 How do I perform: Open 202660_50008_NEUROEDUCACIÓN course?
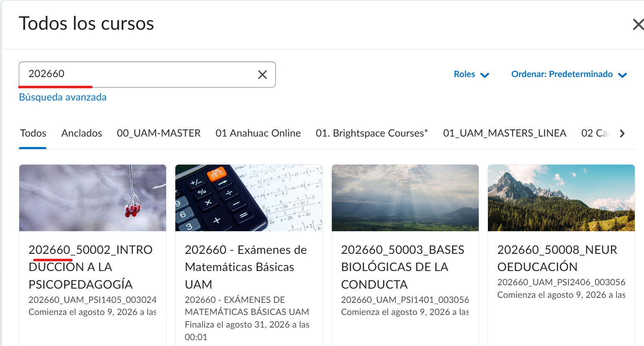coord(557,258)
